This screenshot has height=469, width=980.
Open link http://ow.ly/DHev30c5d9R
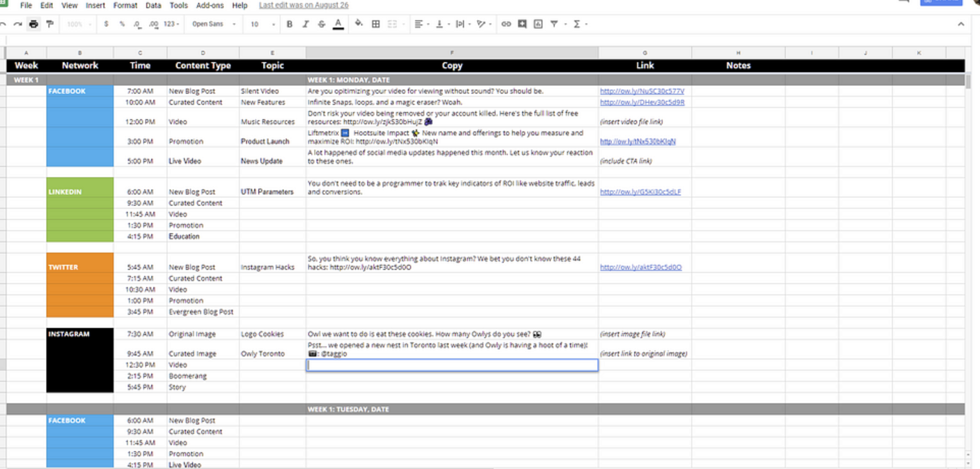pyautogui.click(x=642, y=102)
